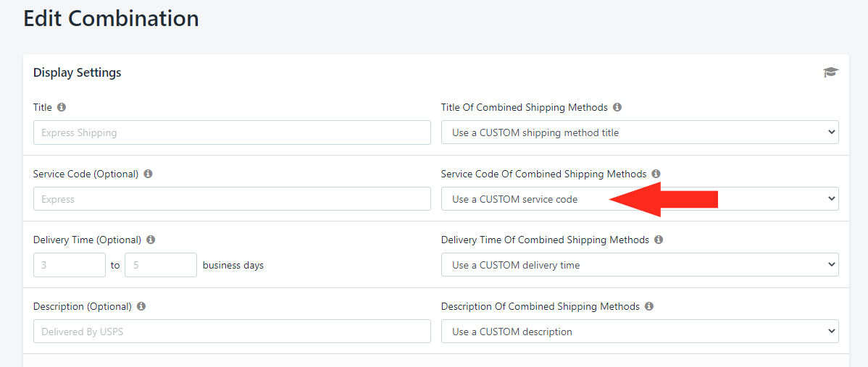Image resolution: width=868 pixels, height=367 pixels.
Task: Focus the Service Code field showing Express
Action: point(232,199)
